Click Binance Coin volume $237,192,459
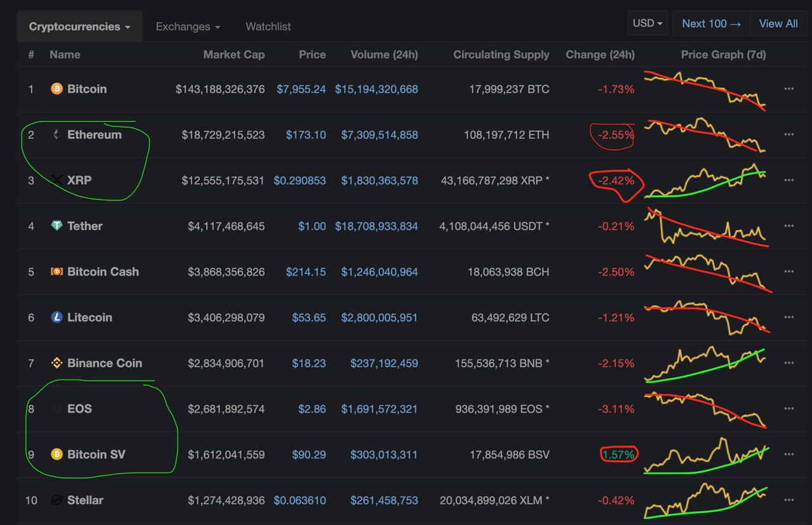This screenshot has width=812, height=525. point(384,363)
